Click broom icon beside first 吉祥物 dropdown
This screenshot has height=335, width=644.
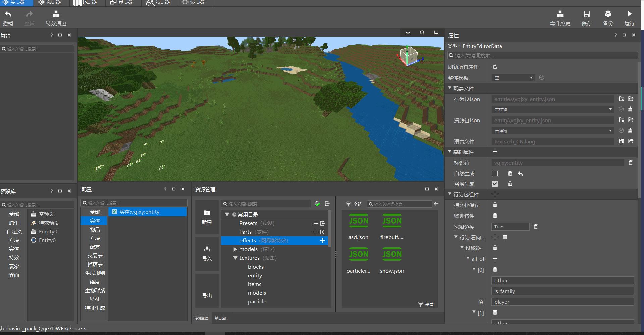pos(630,109)
